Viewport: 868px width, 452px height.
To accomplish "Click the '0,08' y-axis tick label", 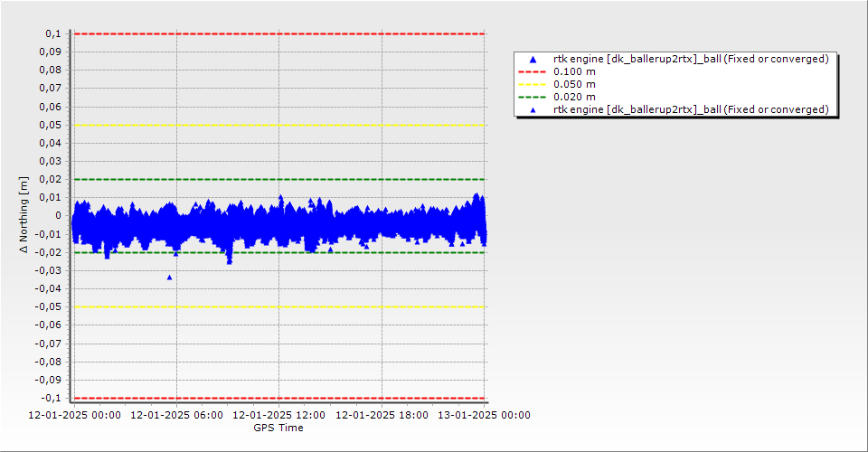I will 51,71.
